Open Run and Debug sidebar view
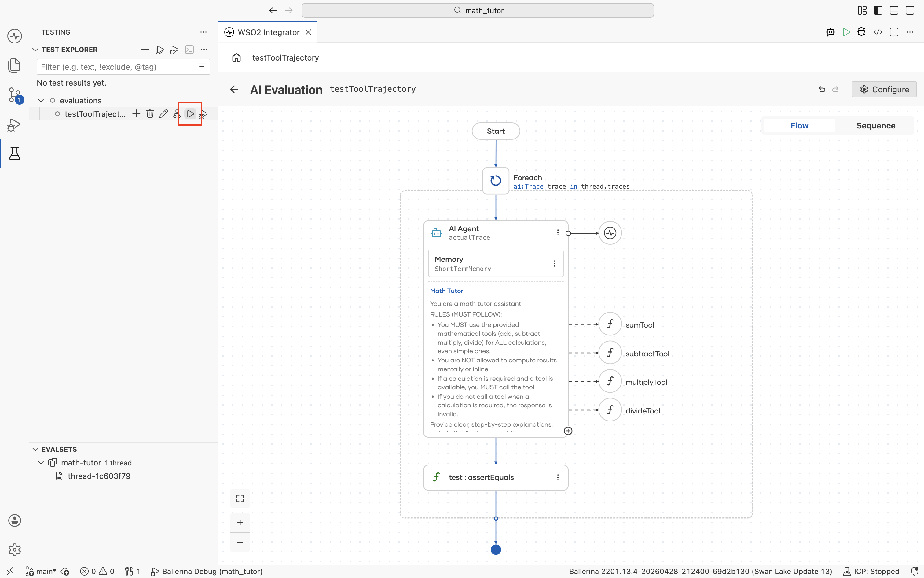The image size is (924, 578). click(14, 125)
